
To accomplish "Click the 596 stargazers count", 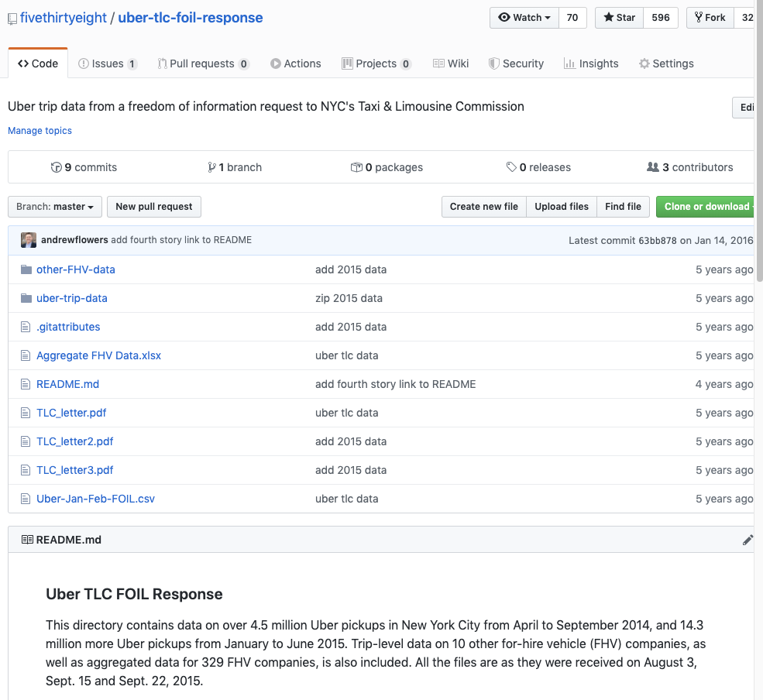I will (661, 18).
